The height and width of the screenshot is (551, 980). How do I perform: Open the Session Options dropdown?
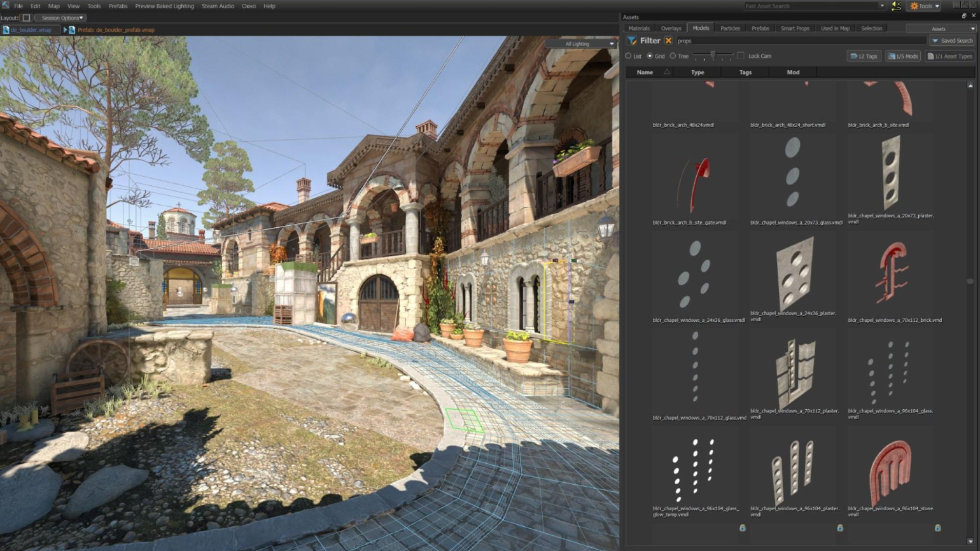[x=60, y=18]
